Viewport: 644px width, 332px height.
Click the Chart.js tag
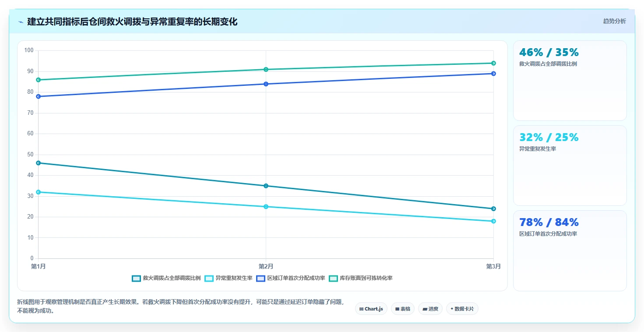371,309
